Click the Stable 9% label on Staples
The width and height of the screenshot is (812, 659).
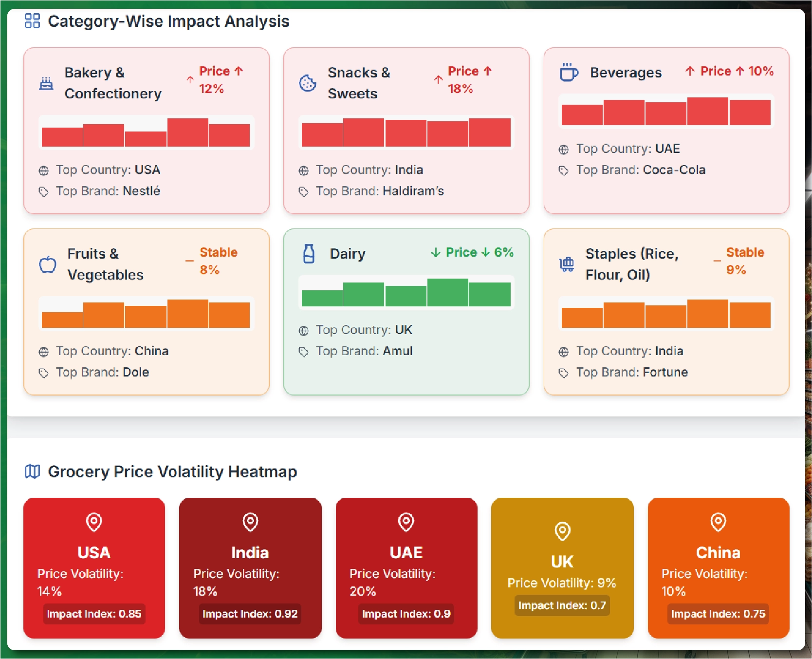(x=744, y=261)
